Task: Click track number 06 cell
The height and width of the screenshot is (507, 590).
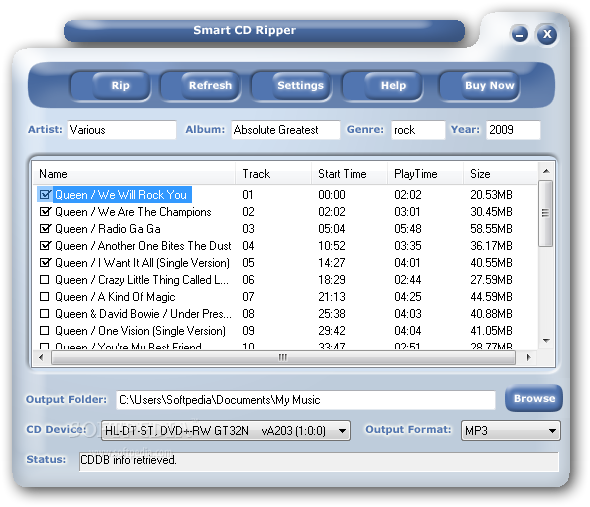Action: [248, 280]
